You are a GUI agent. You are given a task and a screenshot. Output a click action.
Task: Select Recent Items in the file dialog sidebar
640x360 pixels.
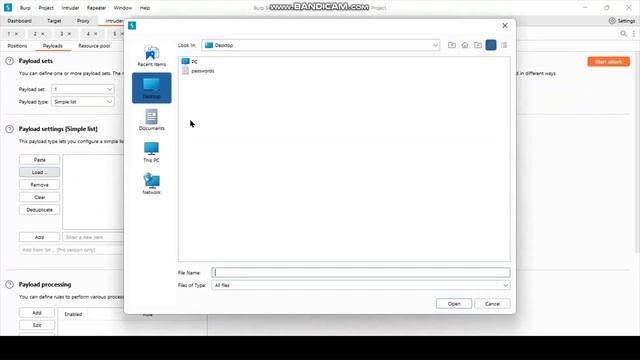point(151,56)
